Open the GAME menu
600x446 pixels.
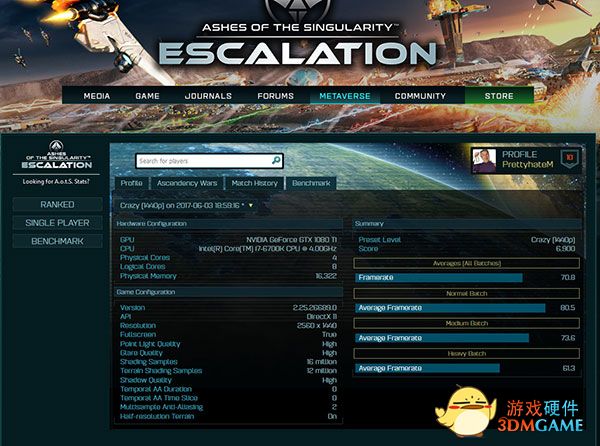coord(147,96)
